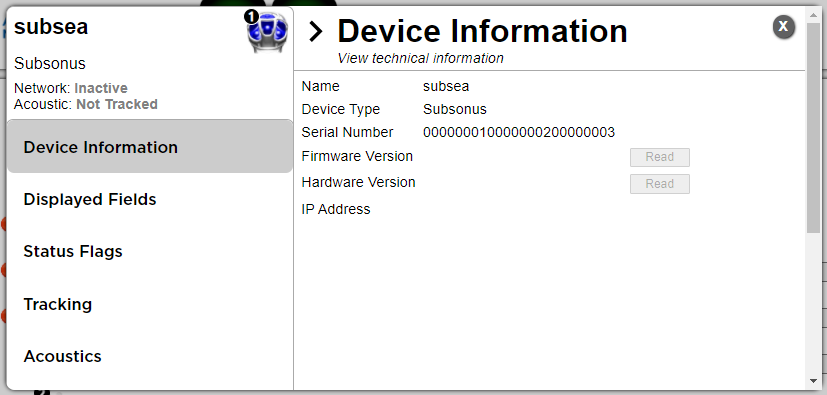The width and height of the screenshot is (827, 395).
Task: Click the bold subsea device title
Action: pyautogui.click(x=51, y=26)
